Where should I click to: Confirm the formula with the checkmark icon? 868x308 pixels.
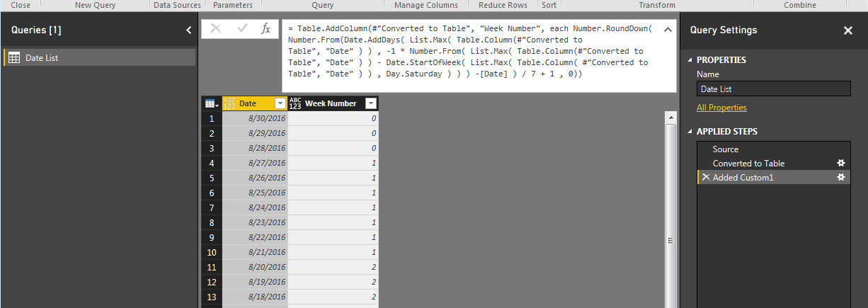(x=242, y=29)
